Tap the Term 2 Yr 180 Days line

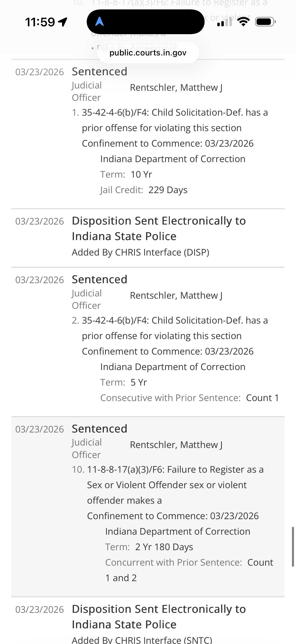click(x=149, y=547)
